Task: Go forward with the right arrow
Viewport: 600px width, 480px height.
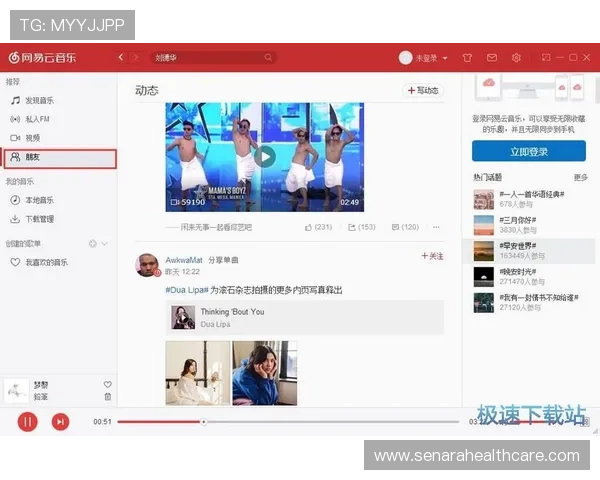Action: pyautogui.click(x=135, y=57)
